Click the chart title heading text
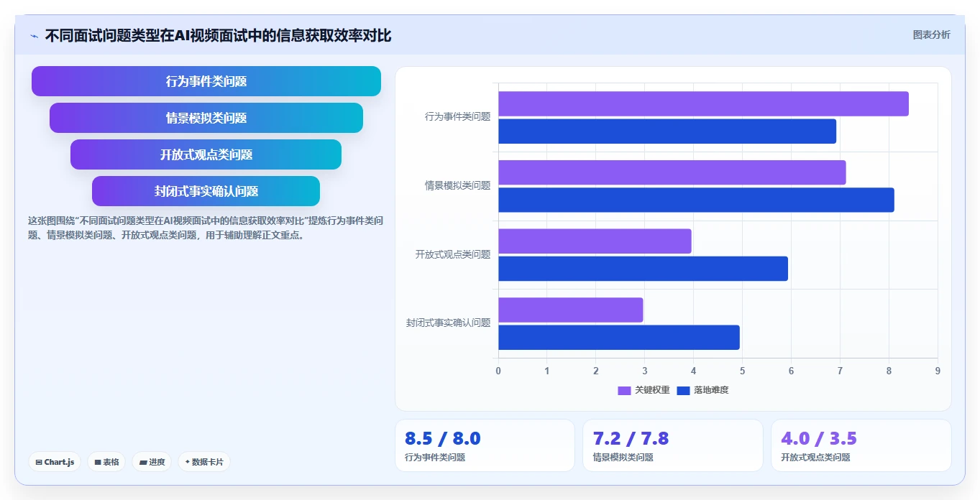 pyautogui.click(x=218, y=35)
